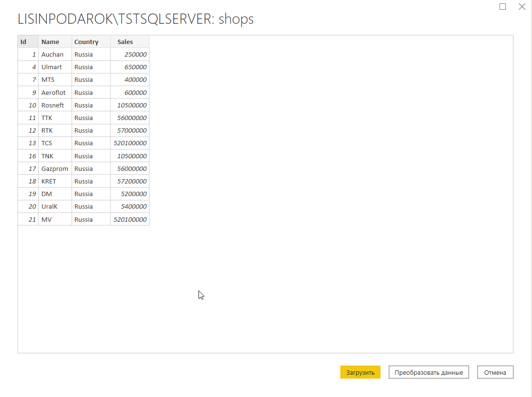Select the Country column header
The image size is (532, 397).
[x=91, y=42]
